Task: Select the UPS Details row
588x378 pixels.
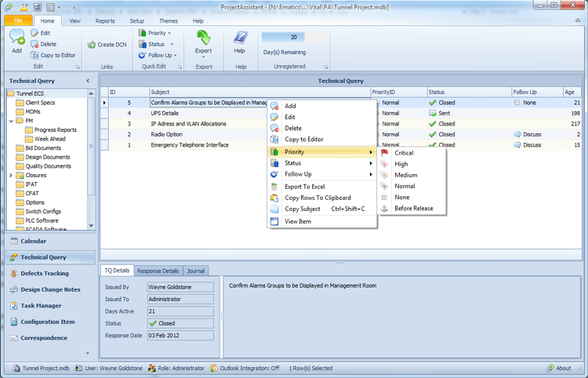Action: point(341,113)
